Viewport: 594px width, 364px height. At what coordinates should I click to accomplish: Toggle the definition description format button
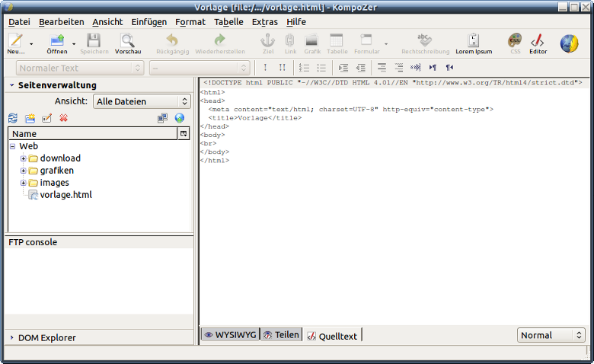pos(399,68)
